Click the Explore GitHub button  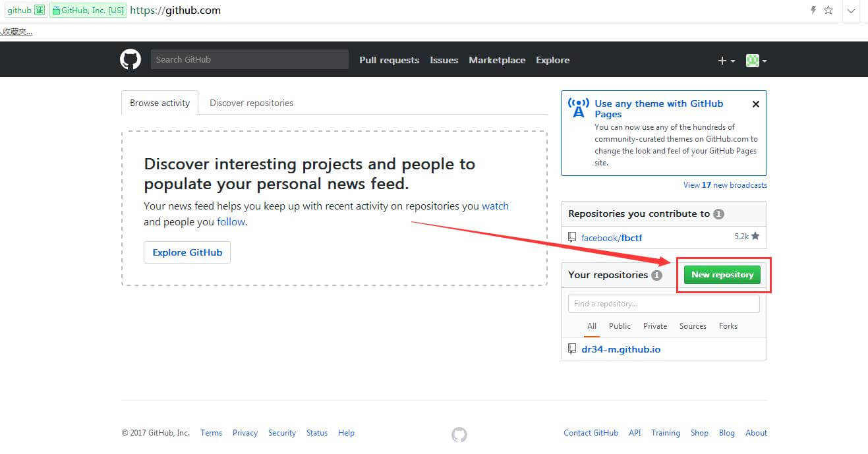187,252
